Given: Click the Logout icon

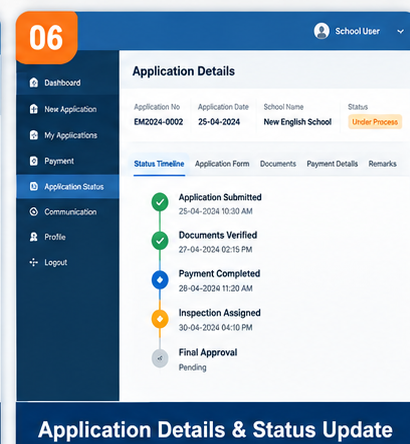Looking at the screenshot, I should pyautogui.click(x=34, y=262).
